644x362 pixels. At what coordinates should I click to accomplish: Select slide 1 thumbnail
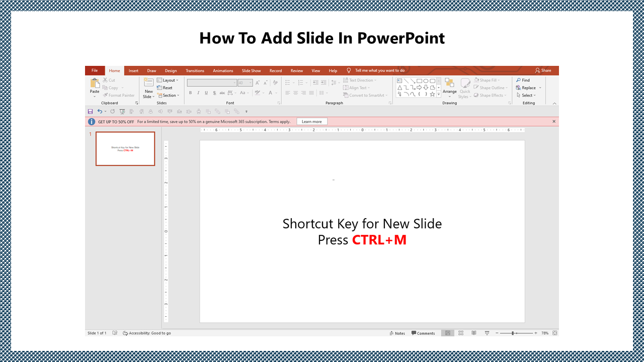pos(125,149)
